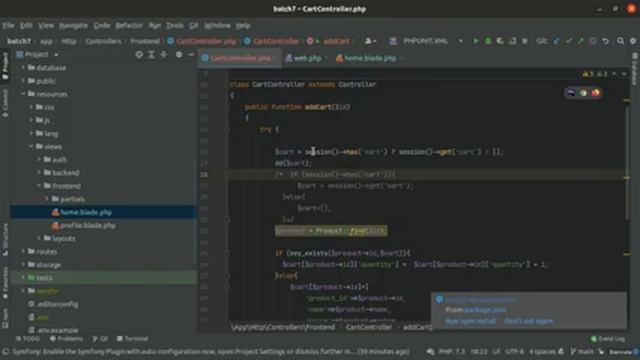Open the Terminal tool window
640x360 pixels.
point(132,339)
